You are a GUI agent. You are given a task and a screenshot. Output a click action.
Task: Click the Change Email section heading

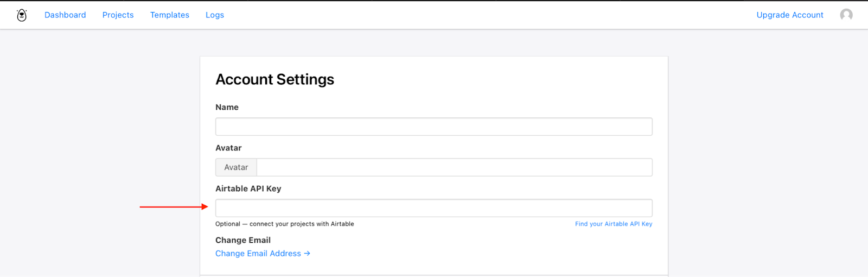coord(242,240)
